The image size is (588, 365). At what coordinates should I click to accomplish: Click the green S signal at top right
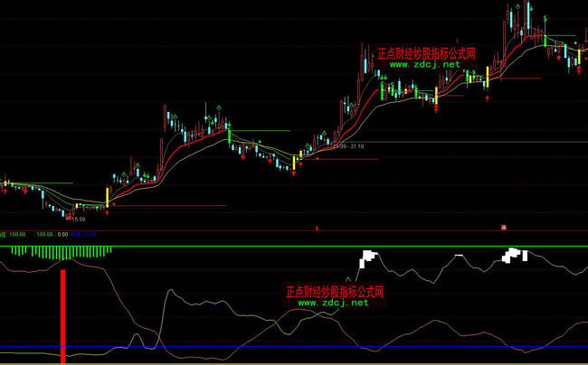tap(545, 19)
